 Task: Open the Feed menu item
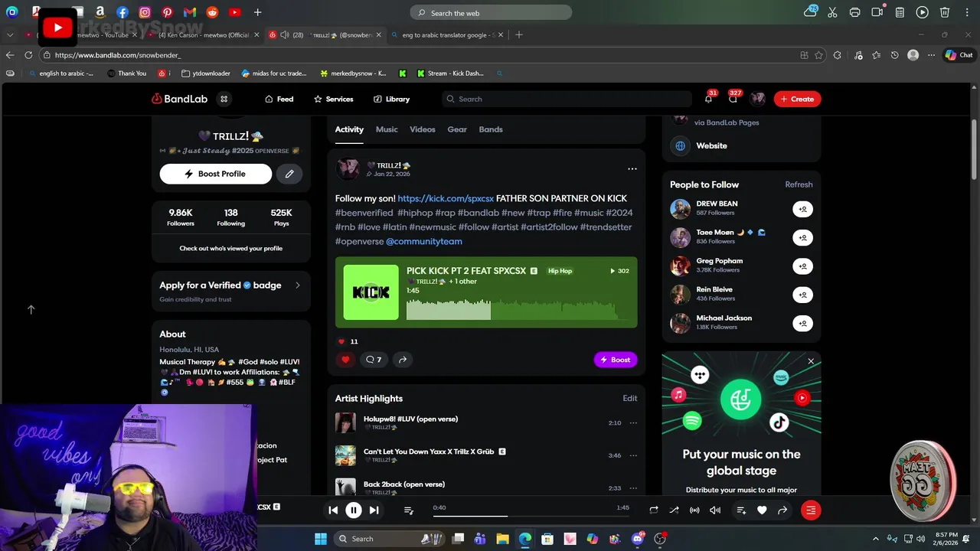(x=279, y=99)
